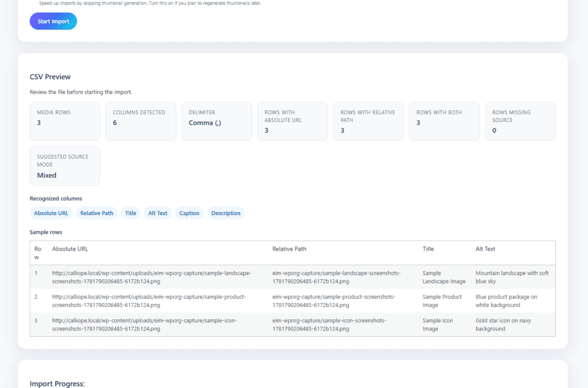Click the Blue product package alt text cell
The width and height of the screenshot is (588, 388).
(506, 301)
